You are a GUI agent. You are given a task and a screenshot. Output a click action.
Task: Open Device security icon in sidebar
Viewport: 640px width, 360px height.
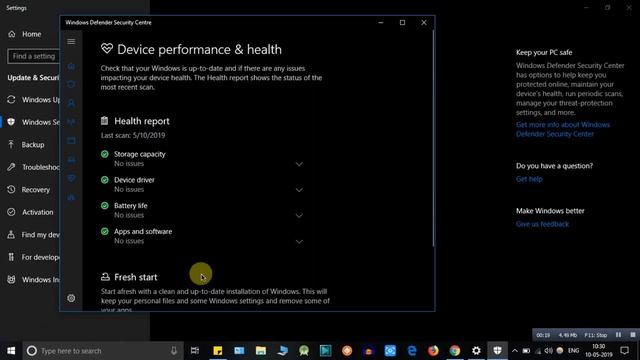coord(71,160)
